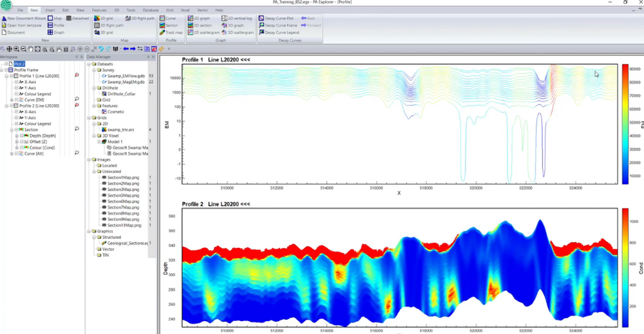Open the File menu
Image resolution: width=644 pixels, height=334 pixels.
click(x=20, y=10)
